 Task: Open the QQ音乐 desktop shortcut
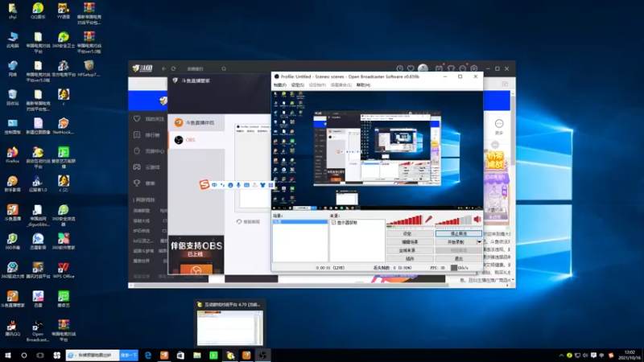coord(38,10)
